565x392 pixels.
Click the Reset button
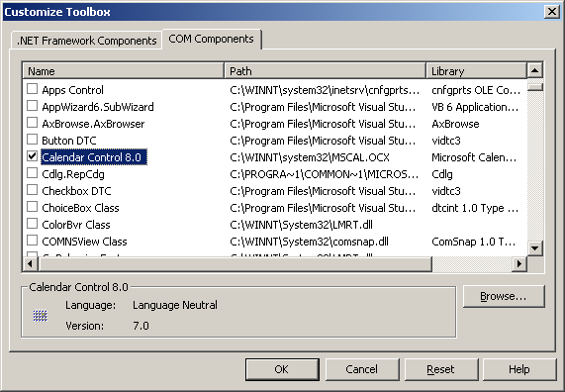441,369
